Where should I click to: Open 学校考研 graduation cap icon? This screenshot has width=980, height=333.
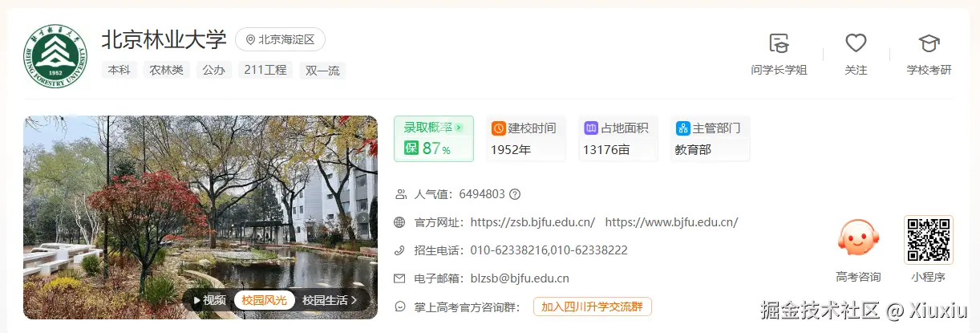point(929,43)
